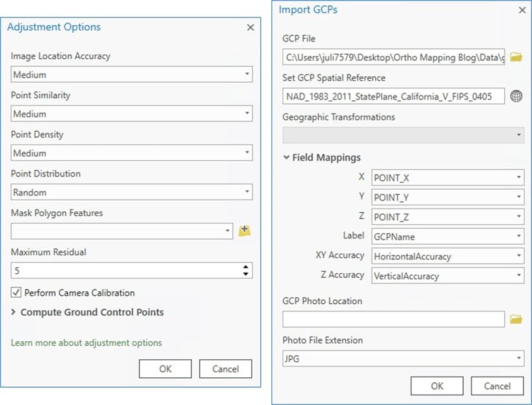Change Photo File Extension from JPG
Viewport: 532px width, 405px height.
coord(520,358)
